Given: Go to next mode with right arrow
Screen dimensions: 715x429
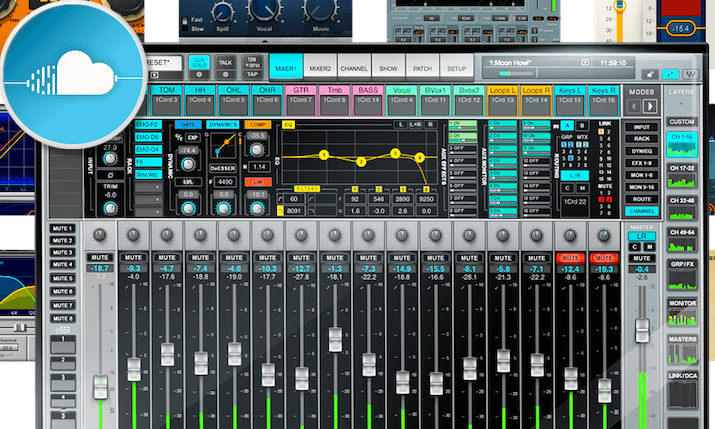Looking at the screenshot, I should (650, 106).
